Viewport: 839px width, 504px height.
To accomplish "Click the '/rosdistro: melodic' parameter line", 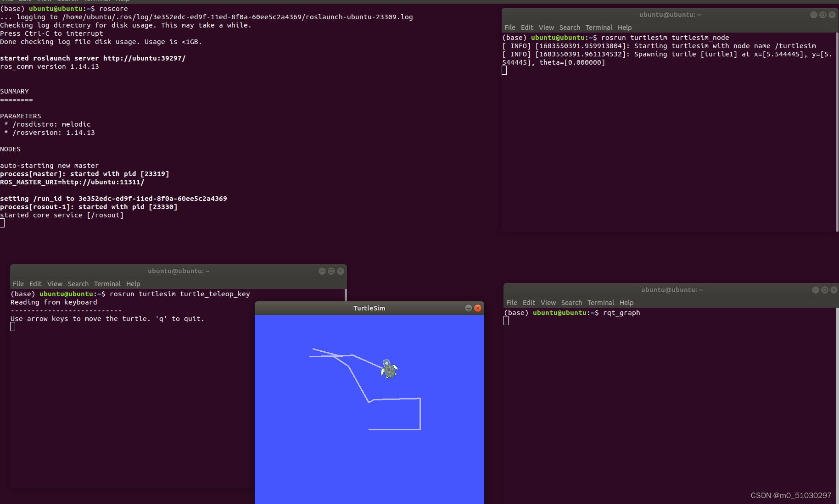I will point(47,124).
